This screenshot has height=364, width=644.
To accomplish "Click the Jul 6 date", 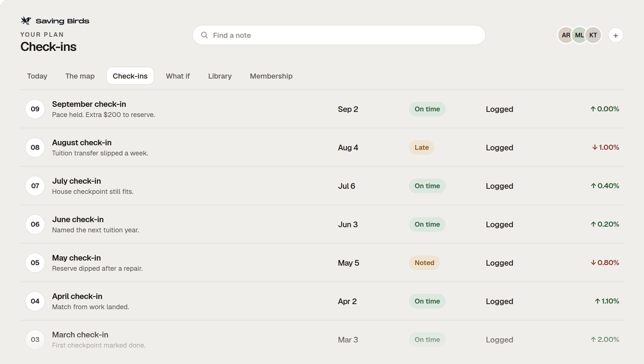I will coord(347,186).
